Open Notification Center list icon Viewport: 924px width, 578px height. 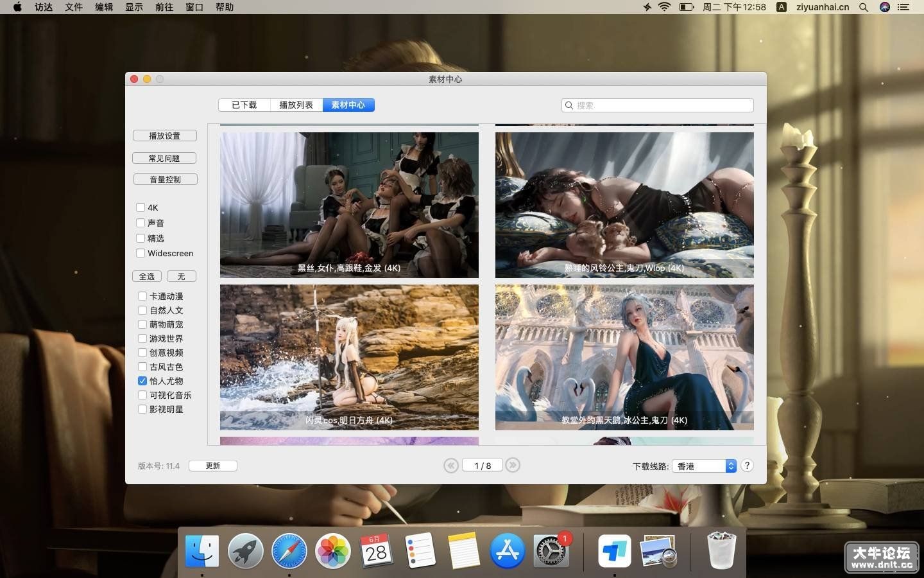tap(904, 7)
